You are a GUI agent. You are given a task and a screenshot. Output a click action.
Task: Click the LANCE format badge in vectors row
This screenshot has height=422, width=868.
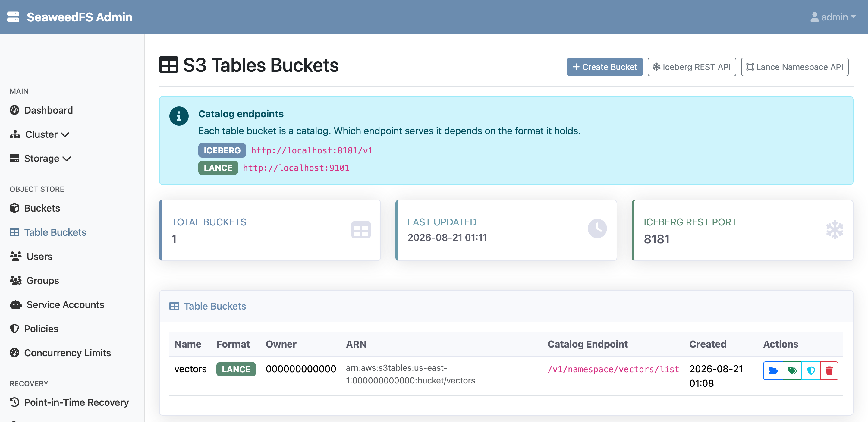click(236, 369)
